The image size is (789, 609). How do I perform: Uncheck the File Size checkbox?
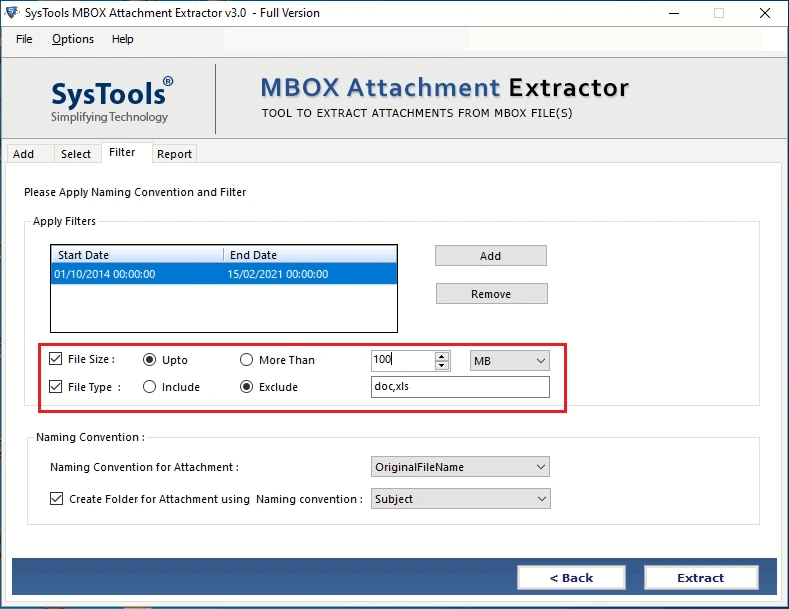(x=55, y=359)
